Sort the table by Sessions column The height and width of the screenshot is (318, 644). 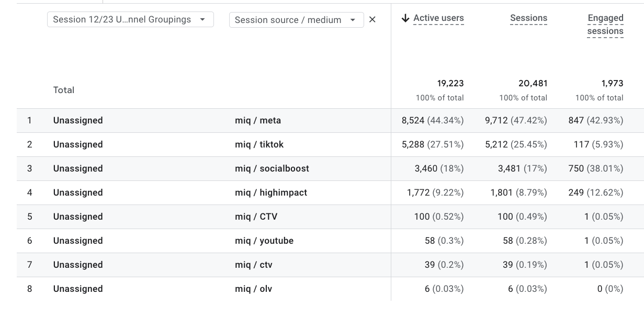[x=528, y=17]
